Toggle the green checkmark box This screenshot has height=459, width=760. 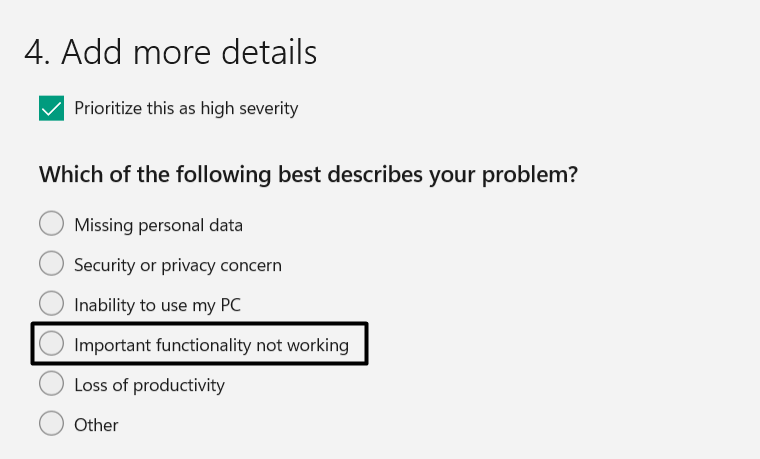(51, 108)
